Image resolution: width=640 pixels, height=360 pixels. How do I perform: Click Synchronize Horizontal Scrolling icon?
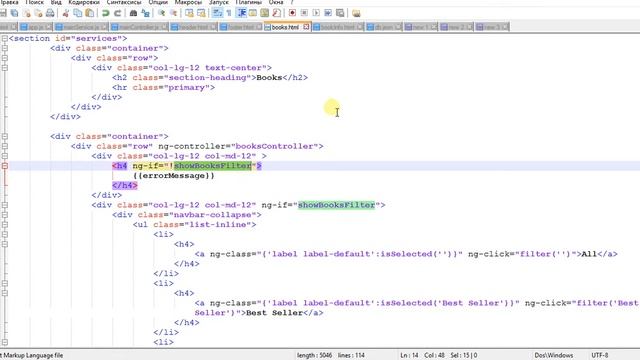coord(201,13)
